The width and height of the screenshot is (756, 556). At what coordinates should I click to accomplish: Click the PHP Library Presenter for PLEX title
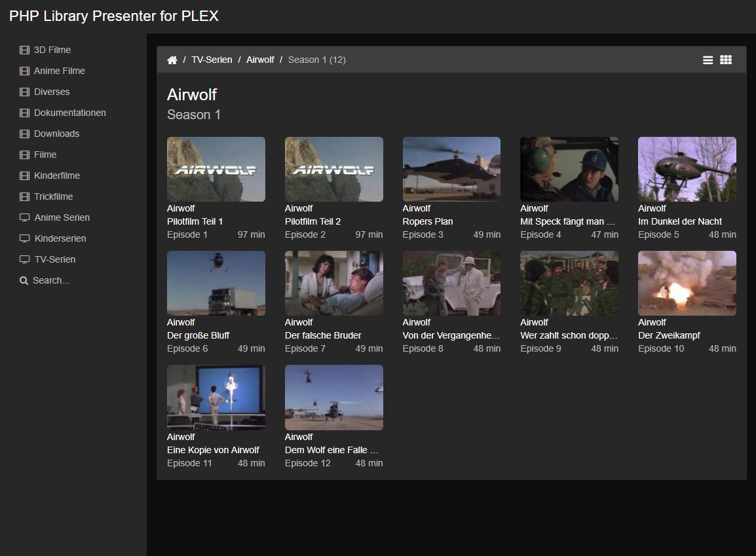114,16
